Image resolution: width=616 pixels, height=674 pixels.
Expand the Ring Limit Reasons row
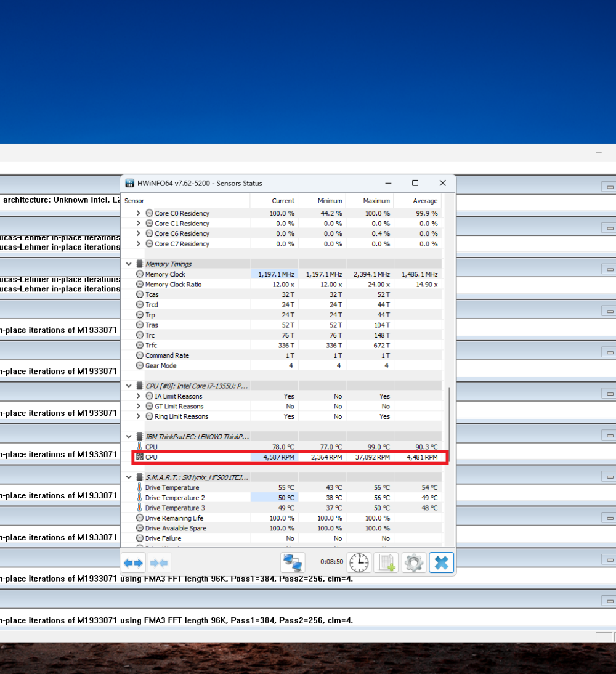[139, 416]
